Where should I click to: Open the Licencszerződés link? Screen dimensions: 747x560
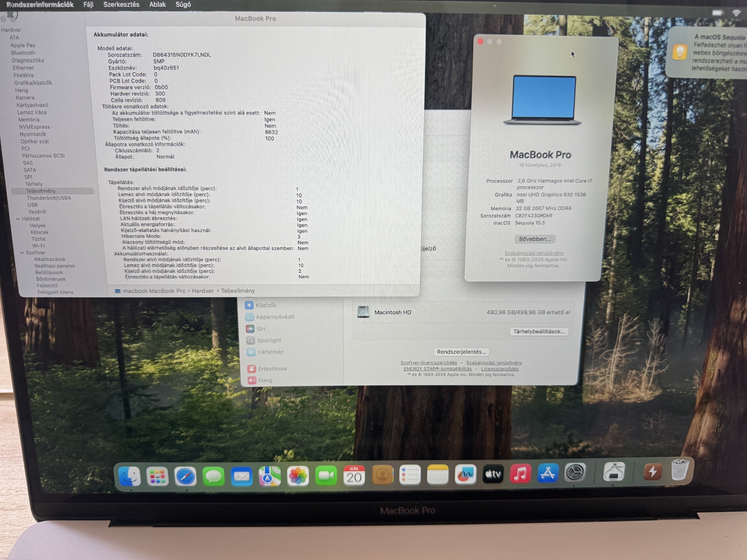pos(500,369)
